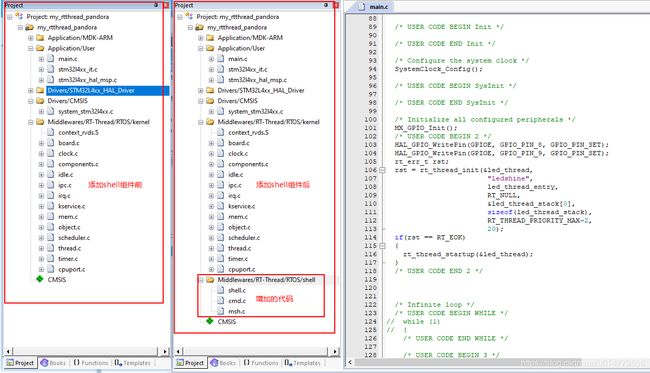Click the msh.c file icon
This screenshot has width=650, height=373.
point(221,311)
